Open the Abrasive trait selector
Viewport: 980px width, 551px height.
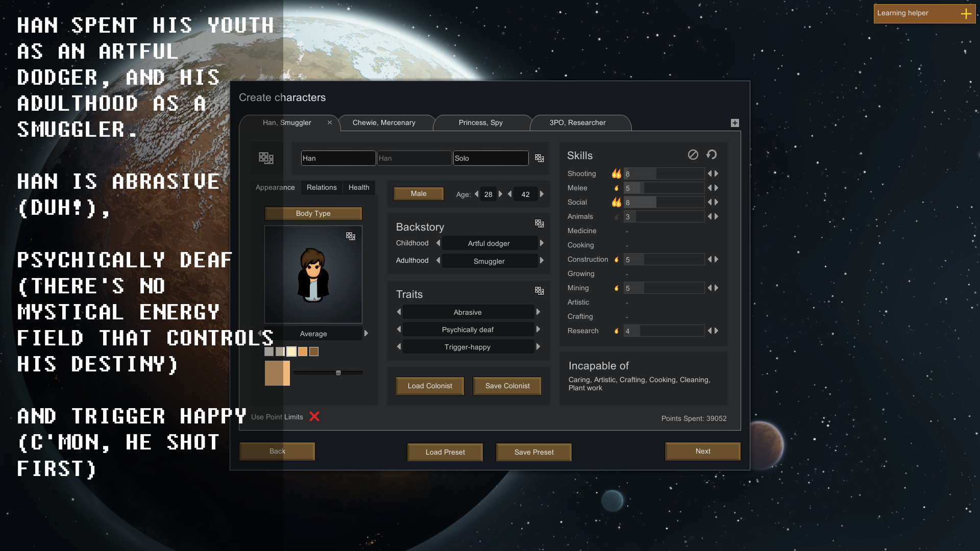(x=468, y=312)
